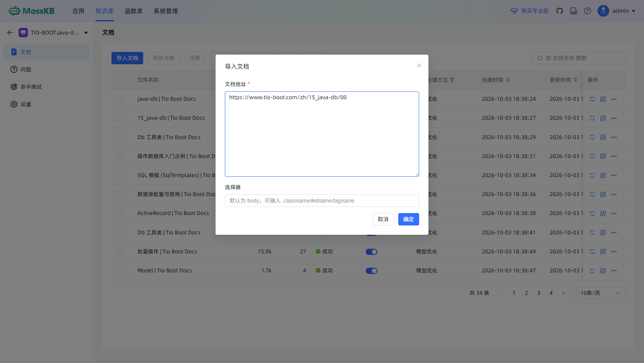Select 问题 in the sidebar

tap(46, 69)
